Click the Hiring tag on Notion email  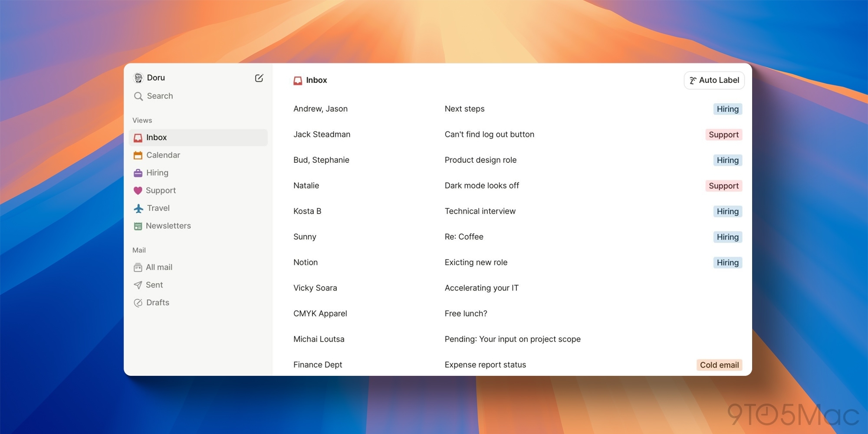point(727,263)
